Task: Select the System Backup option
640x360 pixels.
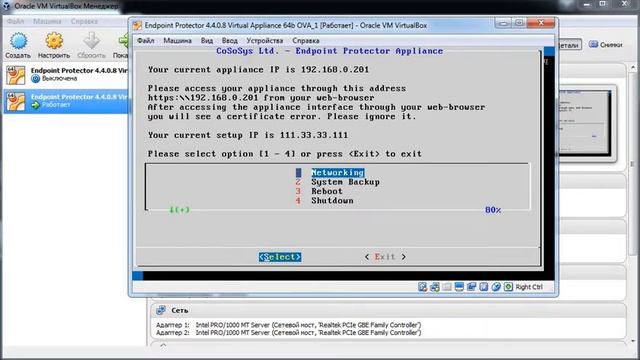Action: 345,182
